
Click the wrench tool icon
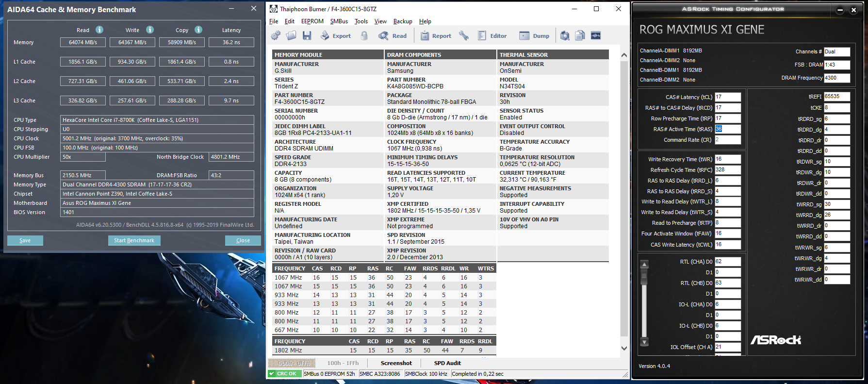tap(464, 35)
